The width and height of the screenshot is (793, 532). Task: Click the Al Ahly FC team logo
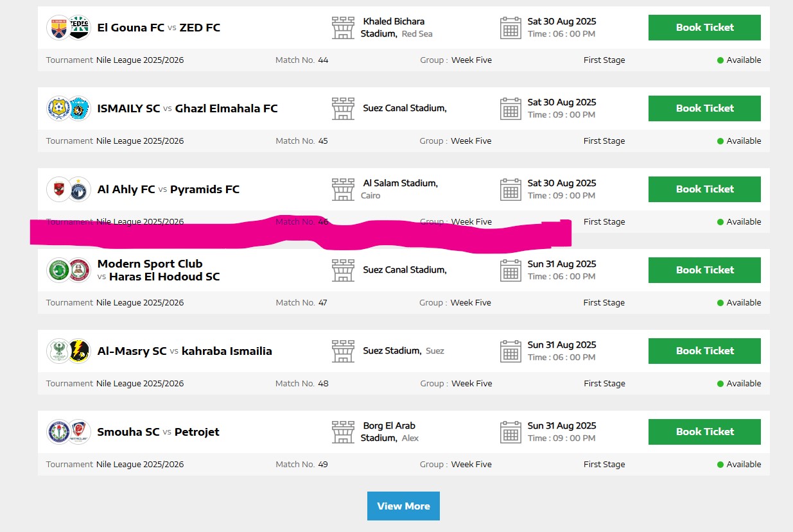click(58, 189)
